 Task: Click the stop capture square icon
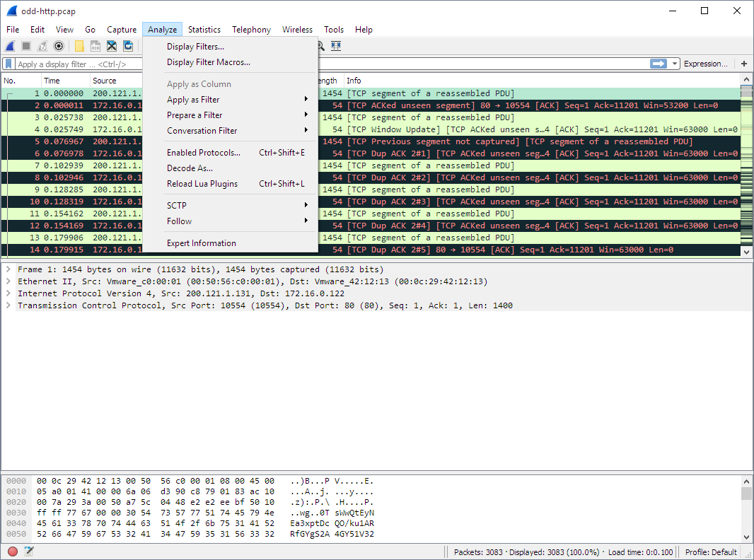pos(26,46)
